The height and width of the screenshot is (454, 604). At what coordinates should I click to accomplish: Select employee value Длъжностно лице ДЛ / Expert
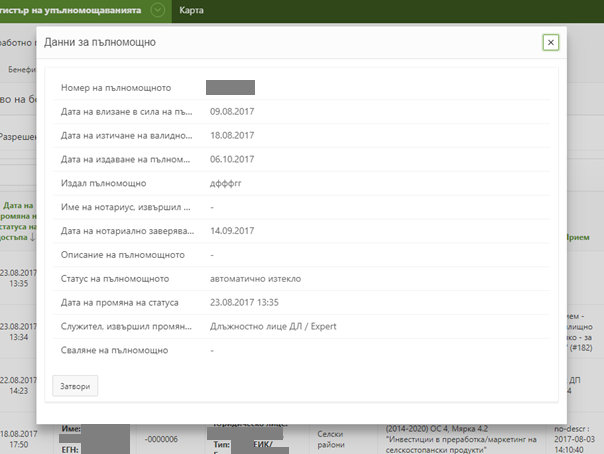pos(273,327)
